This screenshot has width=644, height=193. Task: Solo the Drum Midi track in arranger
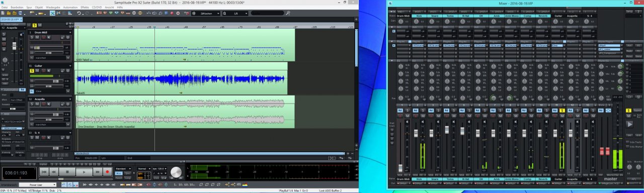32,37
